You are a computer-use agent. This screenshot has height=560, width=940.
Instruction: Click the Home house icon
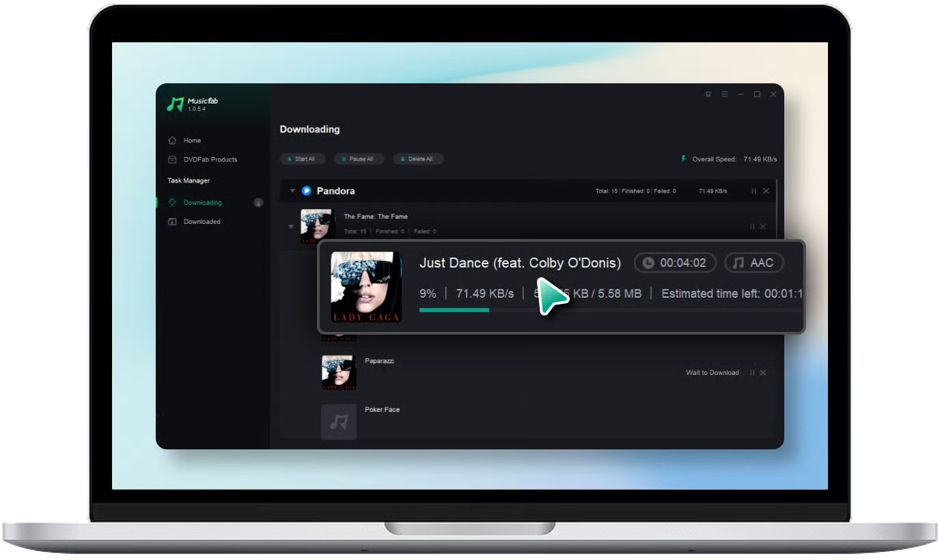(x=172, y=141)
